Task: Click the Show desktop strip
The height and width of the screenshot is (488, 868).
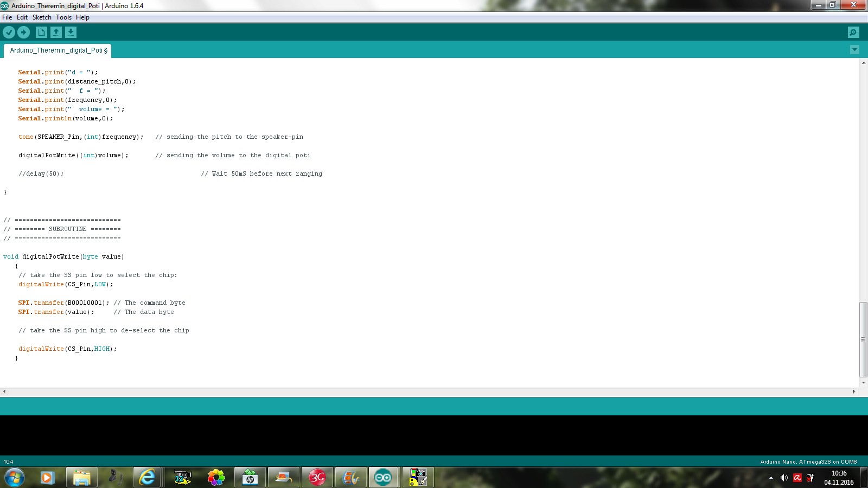Action: tap(864, 478)
